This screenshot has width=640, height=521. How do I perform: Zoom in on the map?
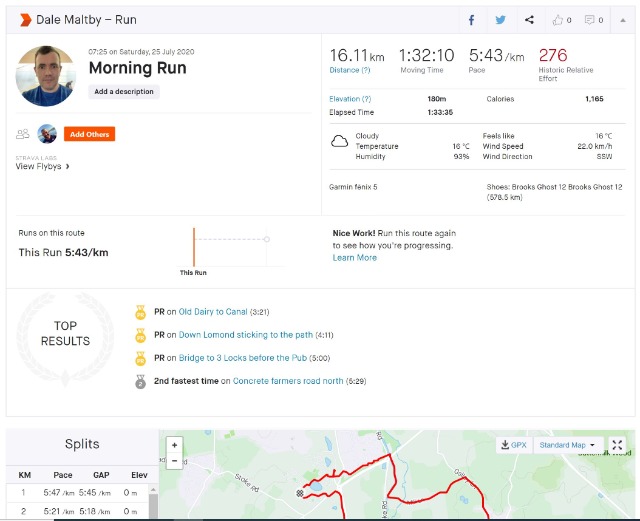175,445
